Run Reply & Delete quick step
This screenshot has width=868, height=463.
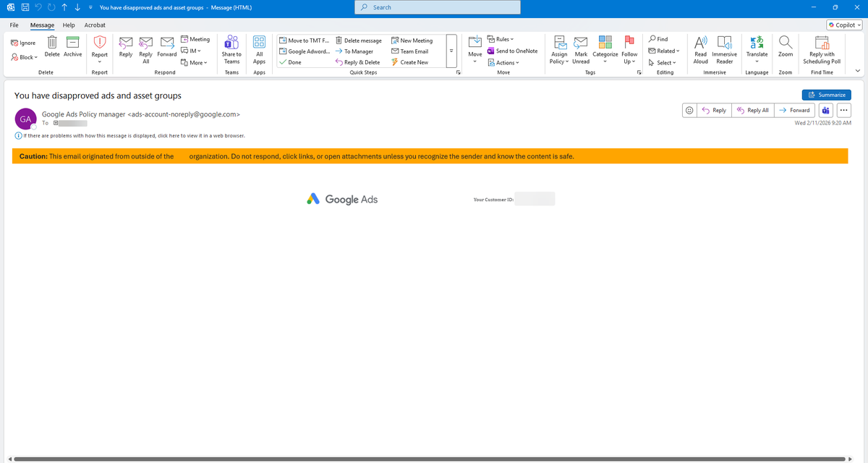pos(357,62)
